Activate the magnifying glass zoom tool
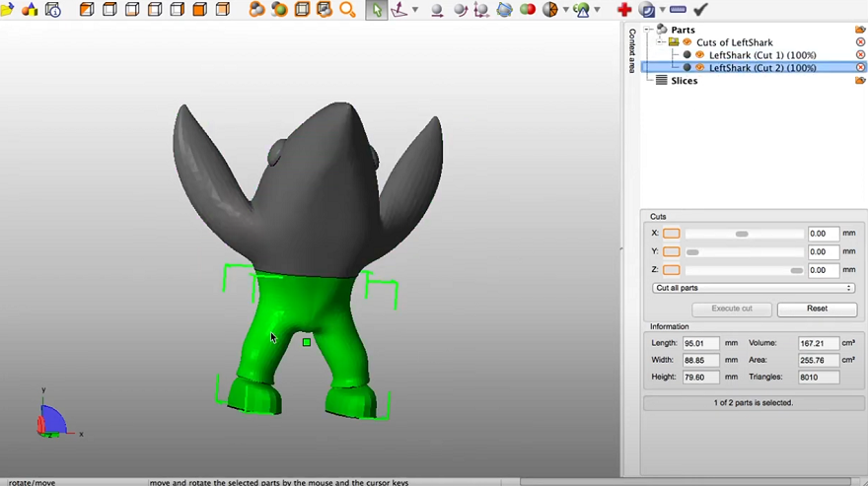This screenshot has width=868, height=486. coord(347,10)
